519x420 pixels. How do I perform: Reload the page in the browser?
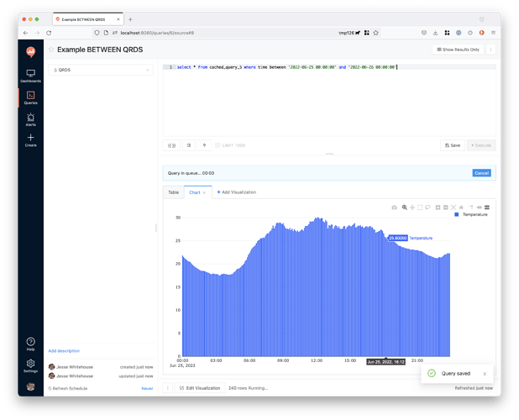pos(49,33)
